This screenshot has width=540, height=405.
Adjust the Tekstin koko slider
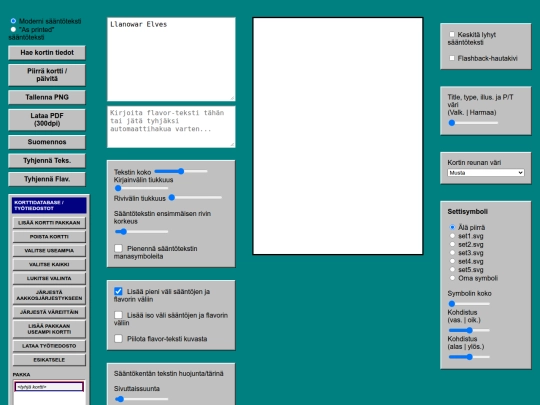coord(181,171)
